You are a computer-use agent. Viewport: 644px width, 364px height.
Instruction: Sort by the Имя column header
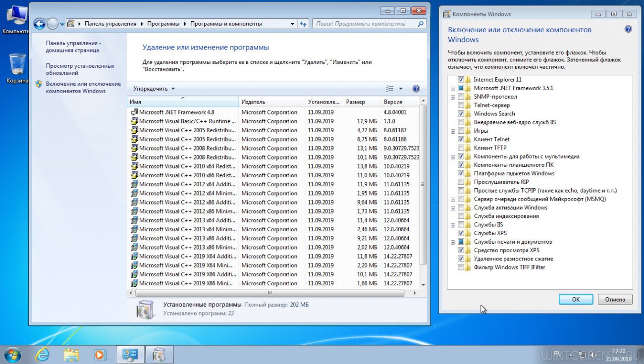pos(183,102)
